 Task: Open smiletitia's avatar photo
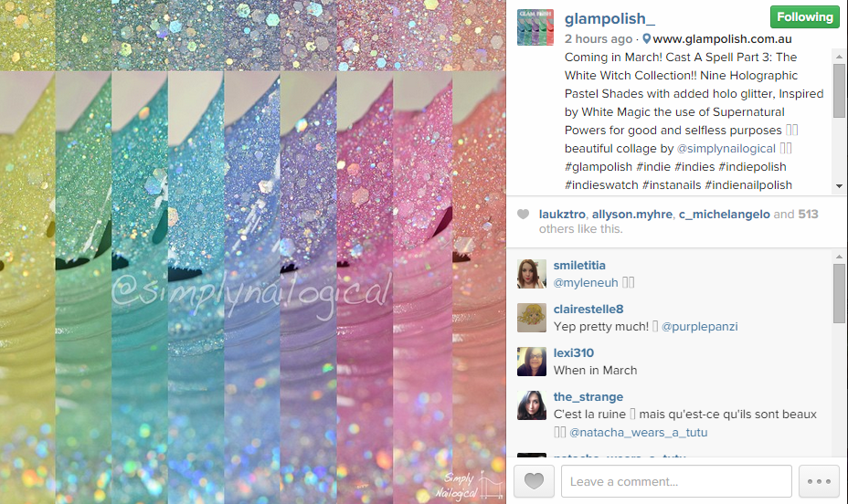click(x=532, y=273)
